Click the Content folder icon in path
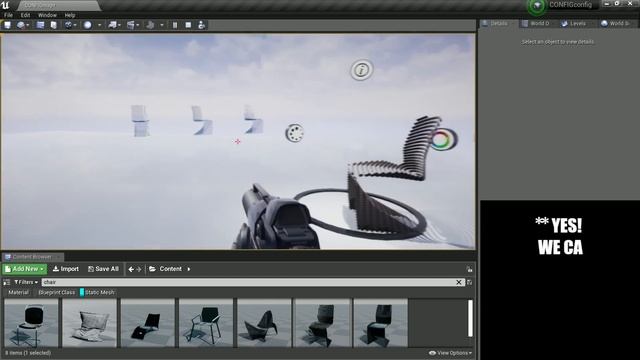Screen dimensions: 640x360 [152, 269]
